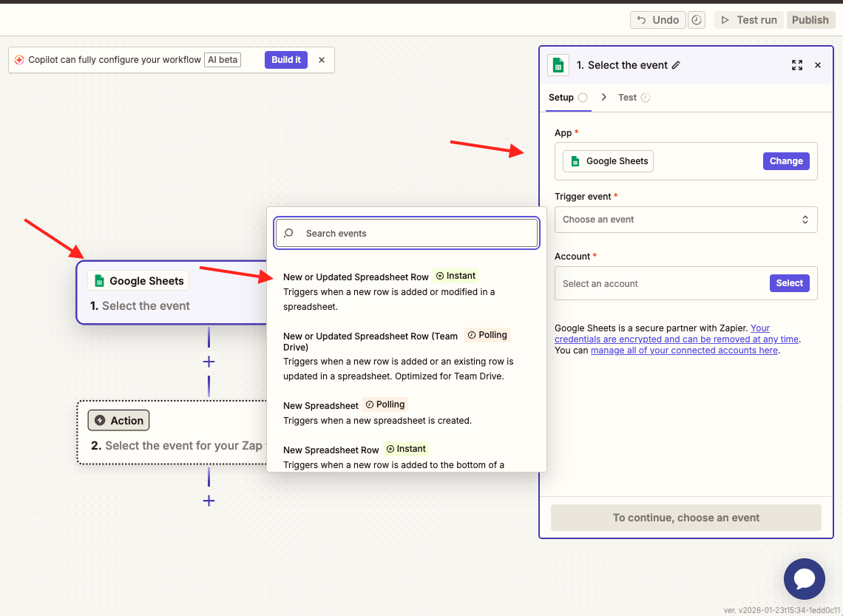Close the Select the event panel
Image resolution: width=843 pixels, height=616 pixels.
(818, 65)
